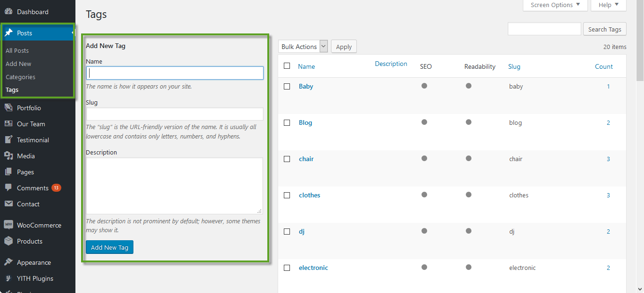Click into the Slug text field

point(174,114)
